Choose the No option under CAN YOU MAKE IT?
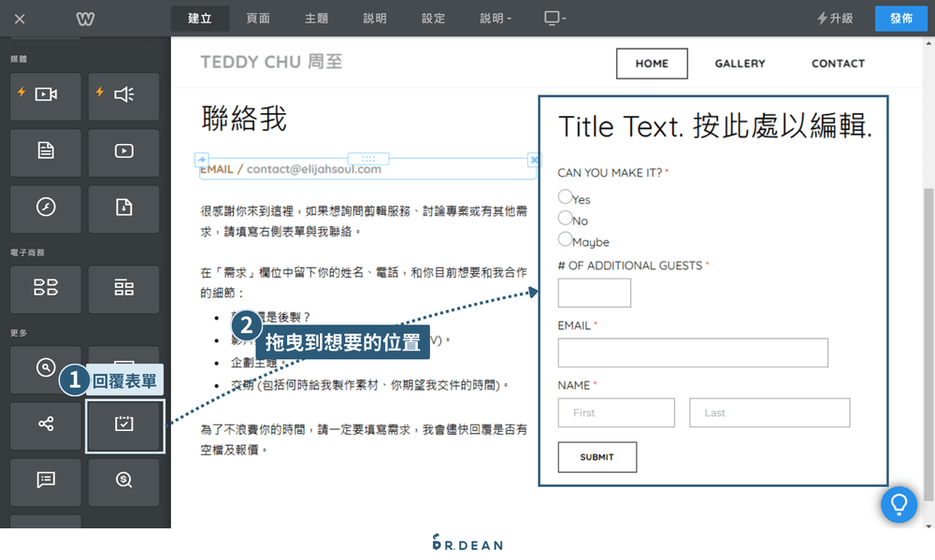Screen dimensions: 935x560 pyautogui.click(x=563, y=218)
